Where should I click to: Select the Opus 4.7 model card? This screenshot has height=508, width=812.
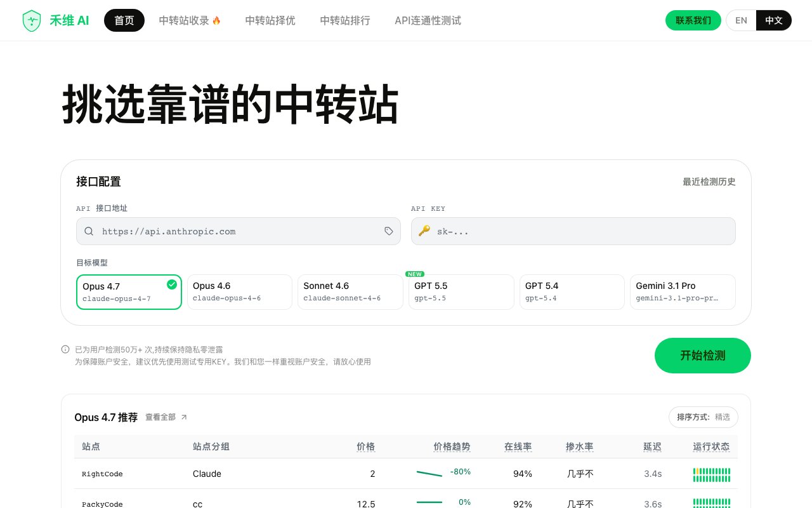[x=129, y=292]
